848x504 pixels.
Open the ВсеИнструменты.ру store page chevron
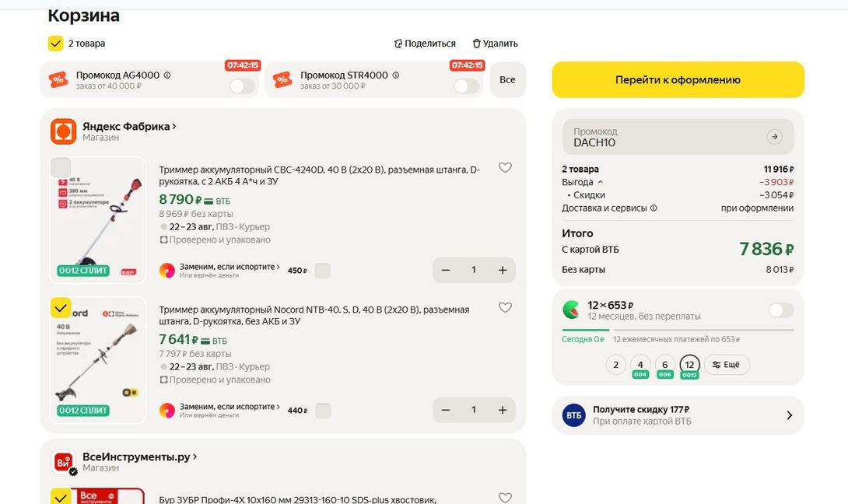click(x=194, y=457)
